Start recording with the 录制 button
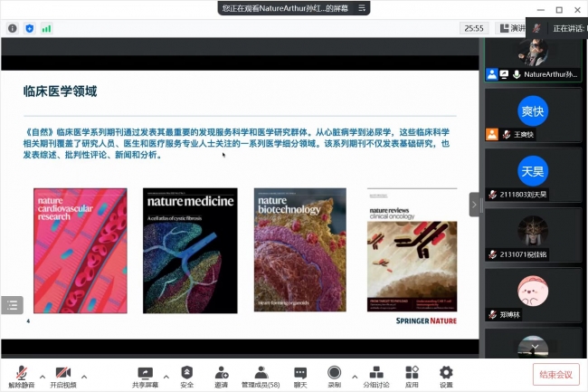 point(335,377)
